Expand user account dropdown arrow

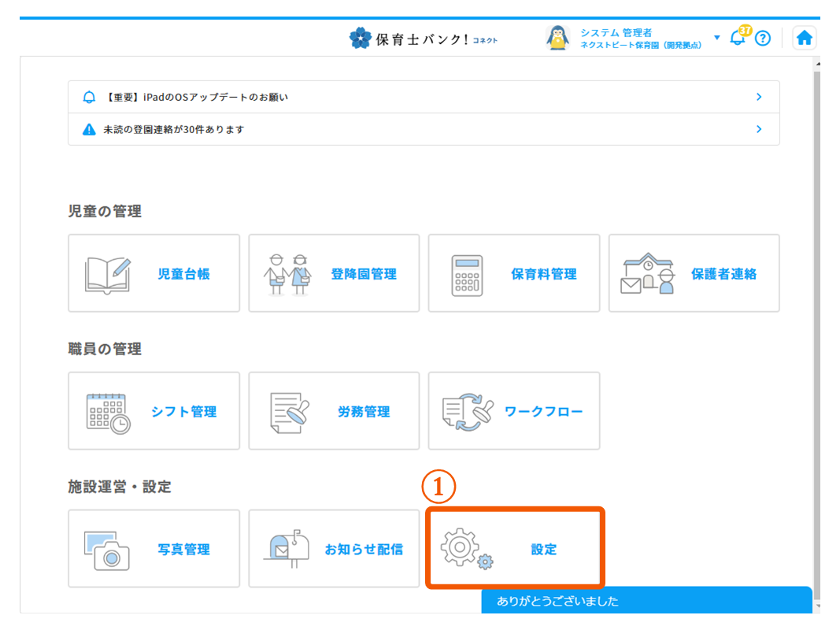click(x=716, y=38)
